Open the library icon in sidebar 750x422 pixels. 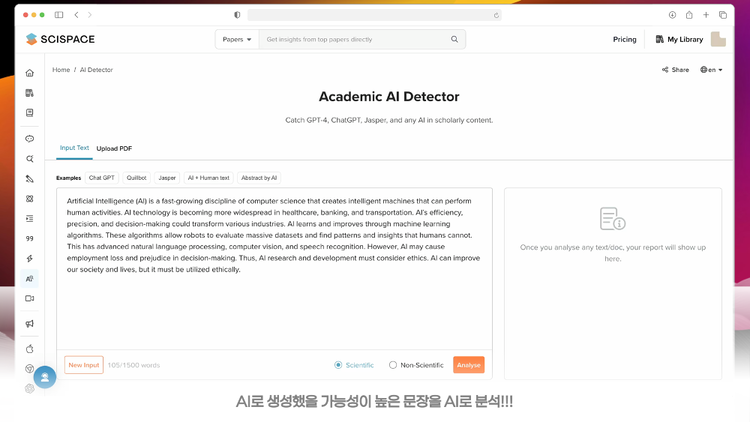pos(30,93)
